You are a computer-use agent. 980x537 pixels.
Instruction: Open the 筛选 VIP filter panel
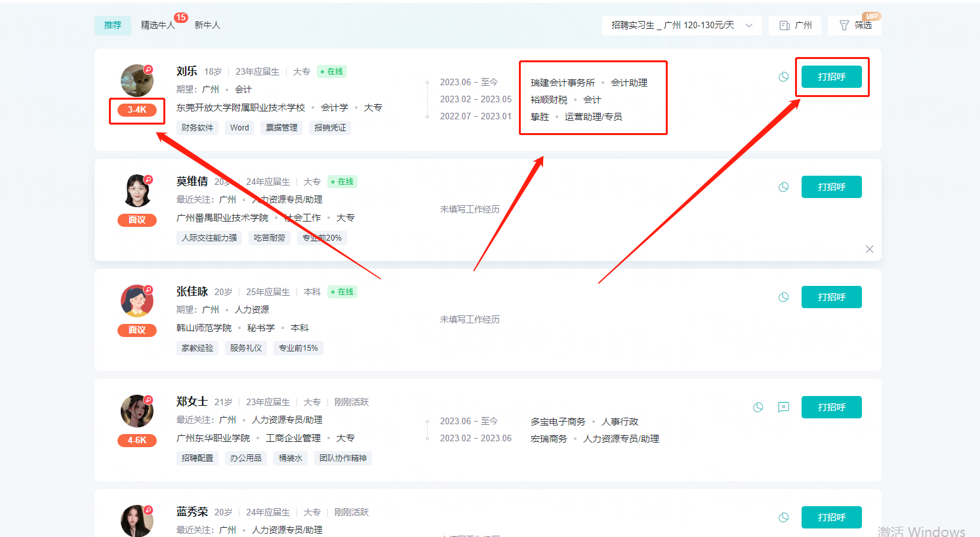855,25
